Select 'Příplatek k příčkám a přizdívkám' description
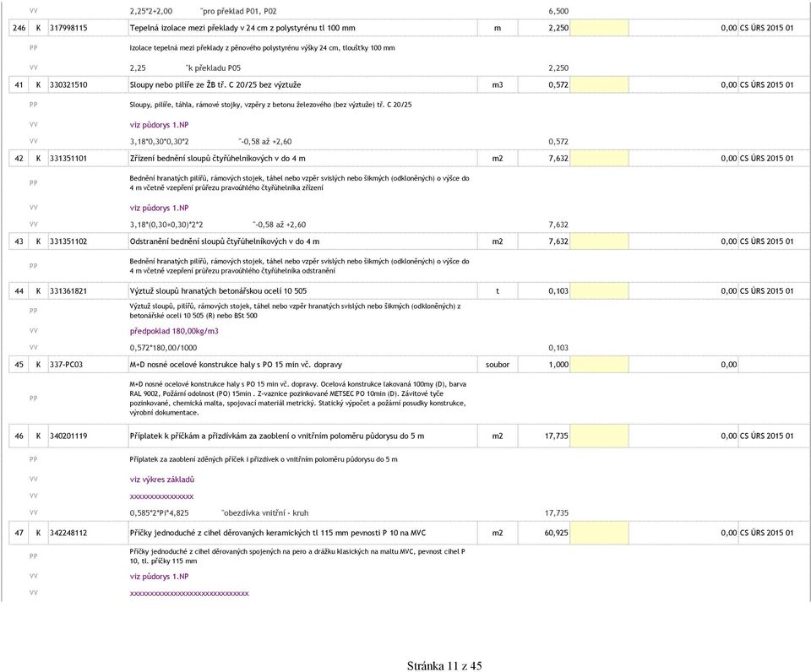811x672 pixels. pyautogui.click(x=277, y=436)
